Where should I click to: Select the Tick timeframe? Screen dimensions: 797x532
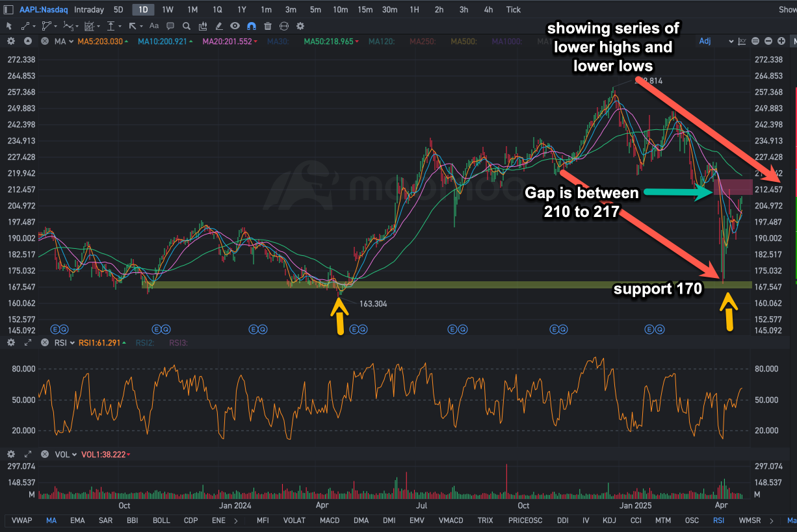pyautogui.click(x=514, y=10)
